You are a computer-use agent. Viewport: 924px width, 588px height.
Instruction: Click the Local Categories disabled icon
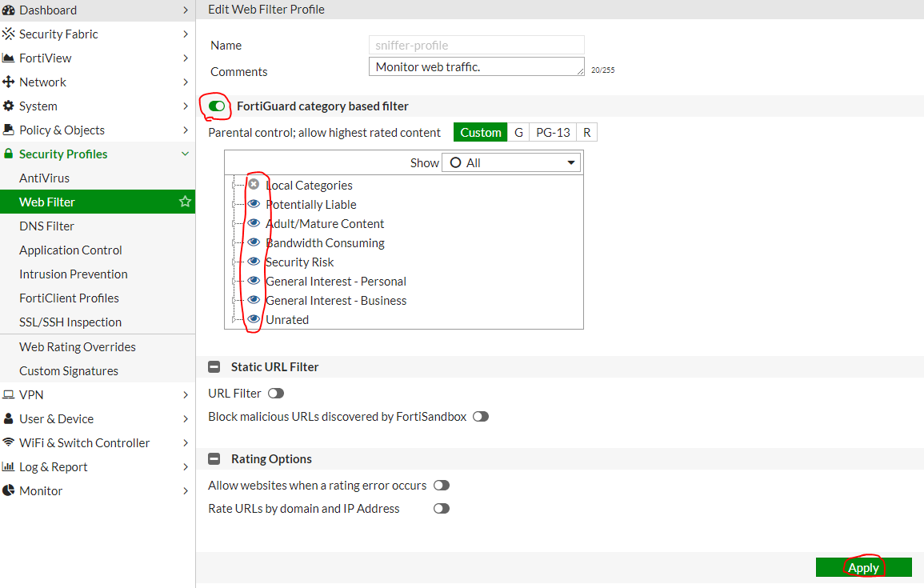pyautogui.click(x=254, y=185)
